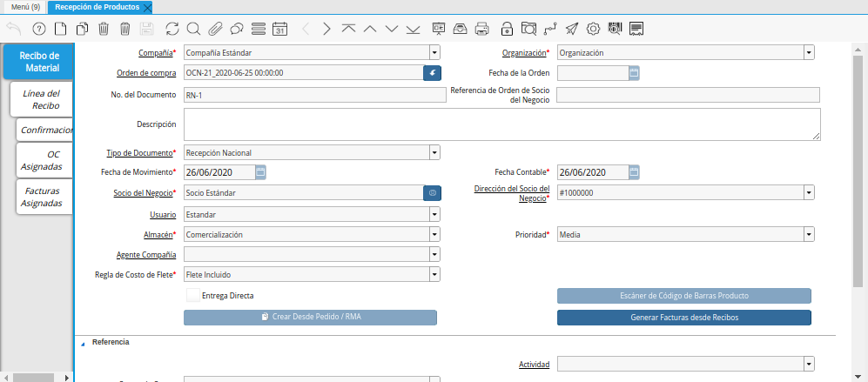Open the archive inbox tray icon

[x=460, y=29]
